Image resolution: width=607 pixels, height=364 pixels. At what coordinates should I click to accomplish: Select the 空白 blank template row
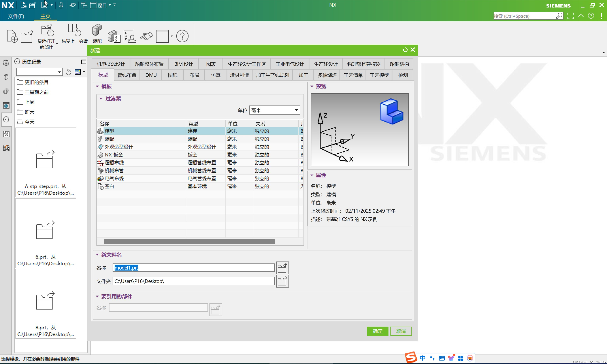coord(200,186)
